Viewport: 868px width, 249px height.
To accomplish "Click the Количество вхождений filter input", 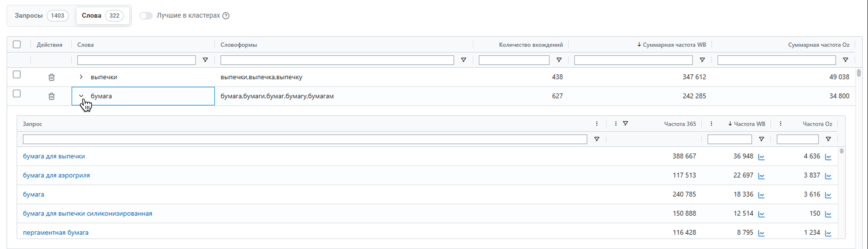I will (x=513, y=60).
